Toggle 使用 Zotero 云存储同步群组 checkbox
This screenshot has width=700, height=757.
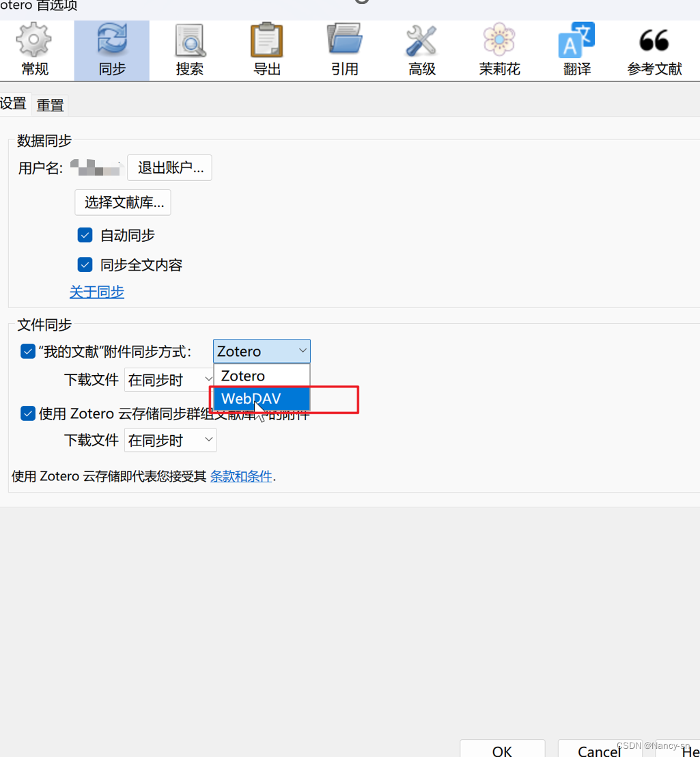coord(28,414)
